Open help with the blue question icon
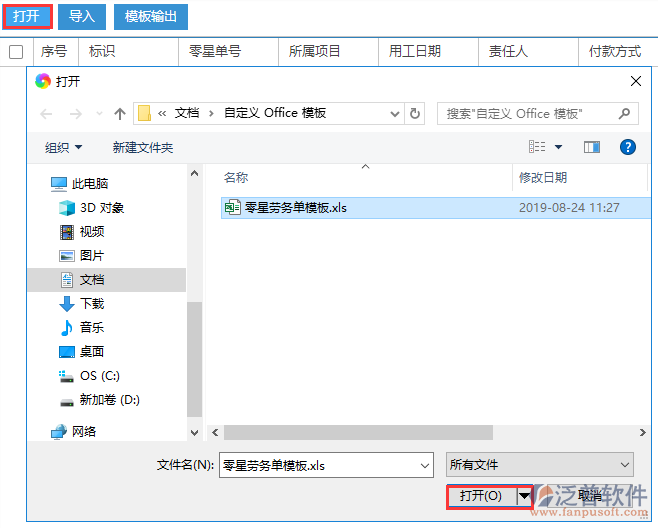Image resolution: width=658 pixels, height=528 pixels. (627, 147)
